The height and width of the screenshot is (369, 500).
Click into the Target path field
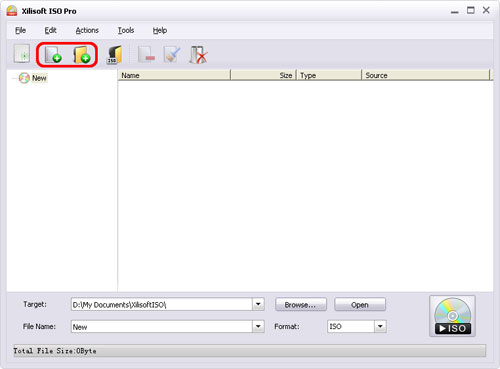(x=162, y=304)
